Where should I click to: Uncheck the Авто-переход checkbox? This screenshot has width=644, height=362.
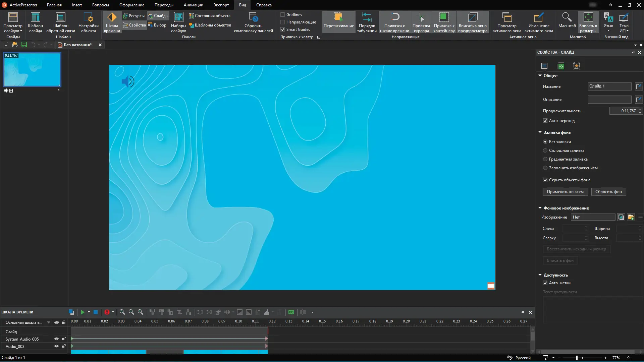(545, 121)
